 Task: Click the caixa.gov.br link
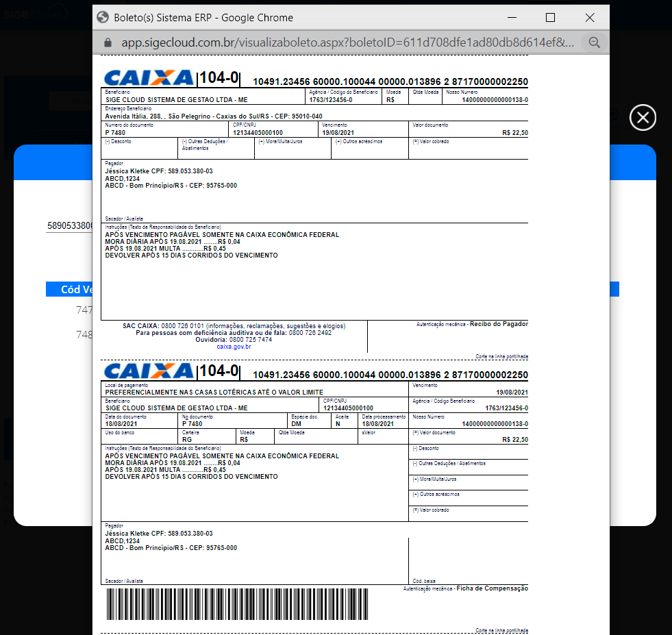click(x=234, y=347)
